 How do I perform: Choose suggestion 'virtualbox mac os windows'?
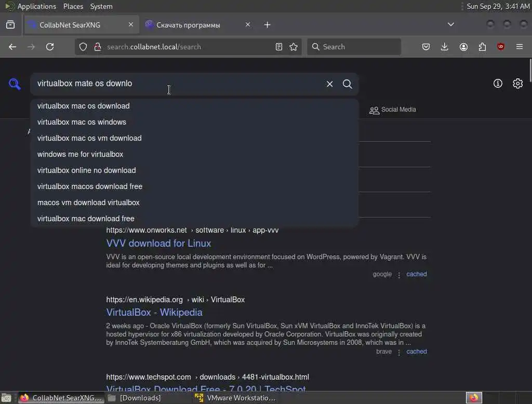coord(194,122)
